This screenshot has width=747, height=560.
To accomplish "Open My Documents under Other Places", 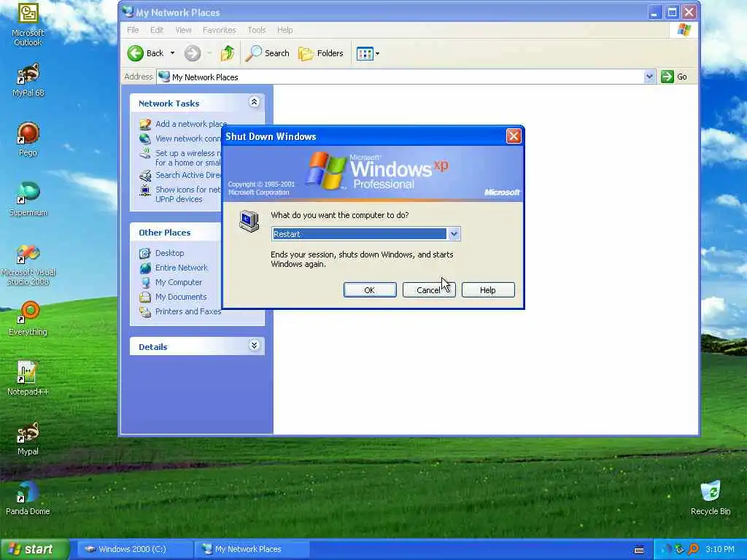I will click(181, 297).
